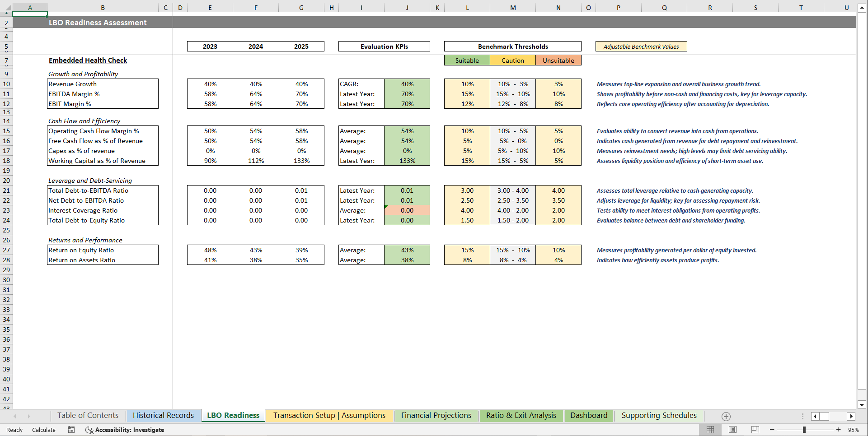This screenshot has width=868, height=436.
Task: Select column J by its header
Action: point(407,7)
